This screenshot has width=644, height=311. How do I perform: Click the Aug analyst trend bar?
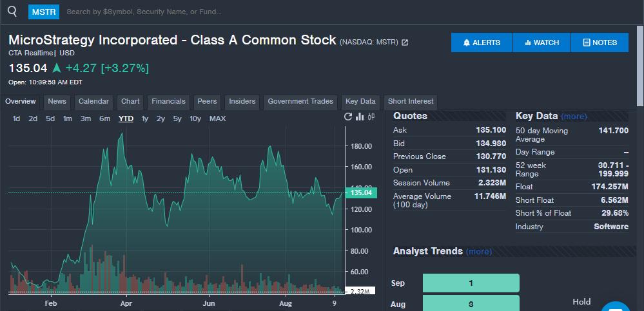(471, 304)
